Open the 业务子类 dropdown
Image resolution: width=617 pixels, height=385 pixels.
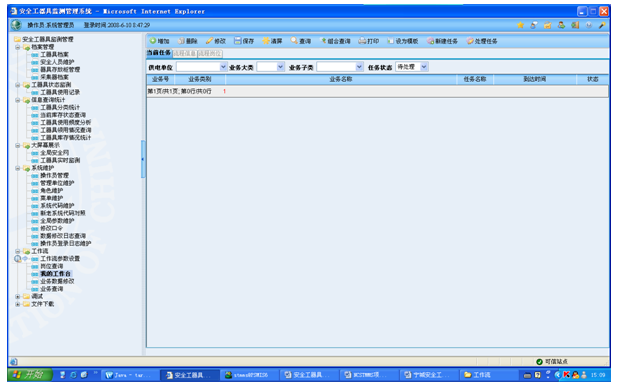[x=359, y=67]
